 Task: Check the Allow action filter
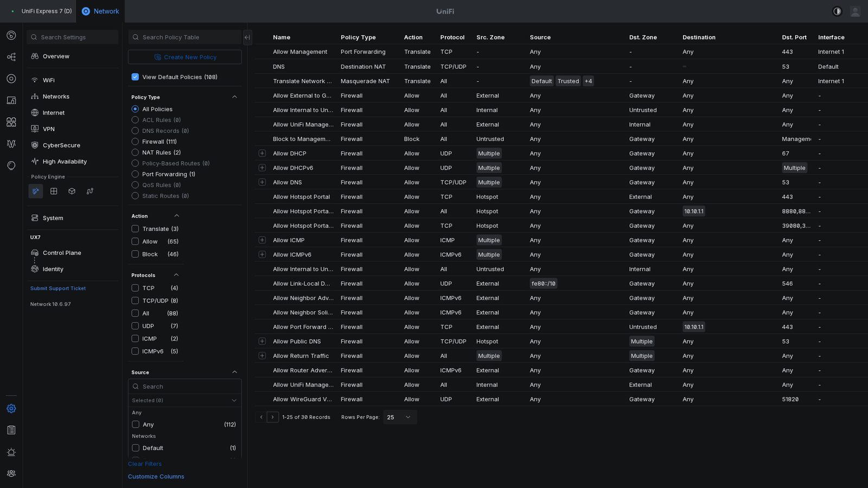135,241
